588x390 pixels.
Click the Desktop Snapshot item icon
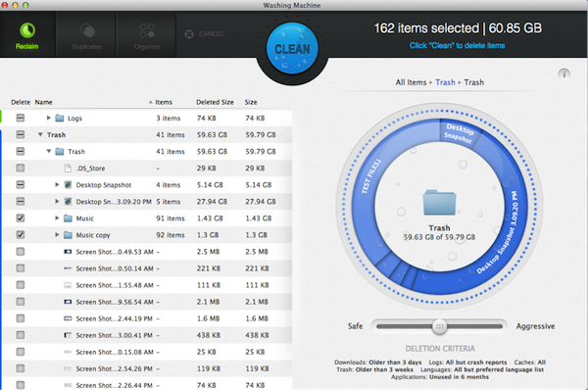pos(68,185)
